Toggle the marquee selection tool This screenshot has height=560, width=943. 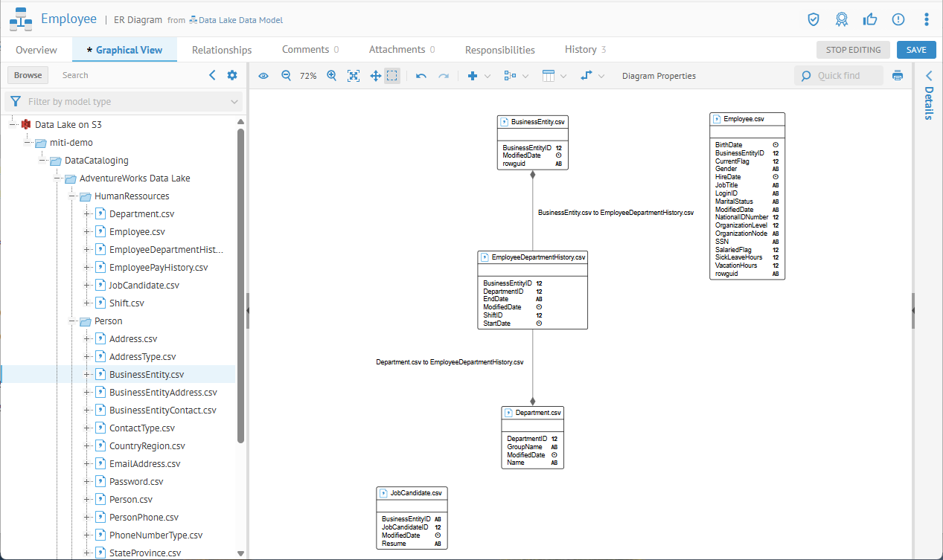pos(392,76)
